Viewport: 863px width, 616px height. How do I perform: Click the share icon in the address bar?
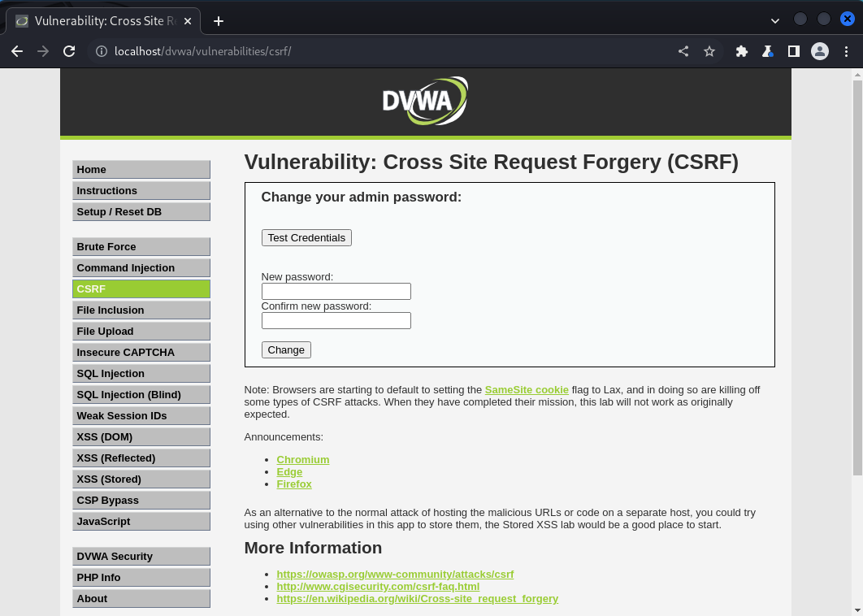tap(683, 50)
